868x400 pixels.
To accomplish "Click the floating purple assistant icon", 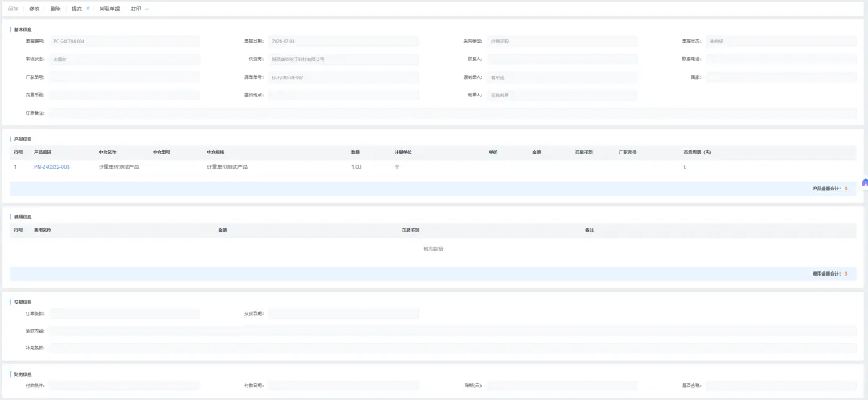I will point(865,183).
